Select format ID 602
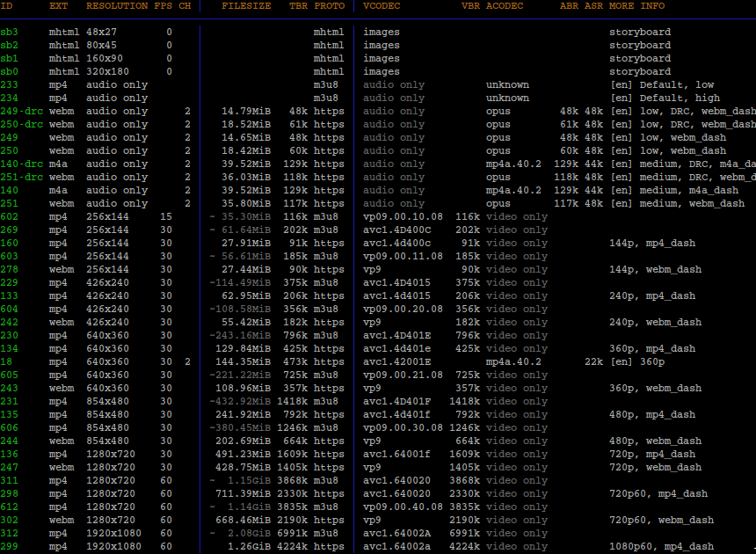The image size is (756, 554). tap(9, 216)
